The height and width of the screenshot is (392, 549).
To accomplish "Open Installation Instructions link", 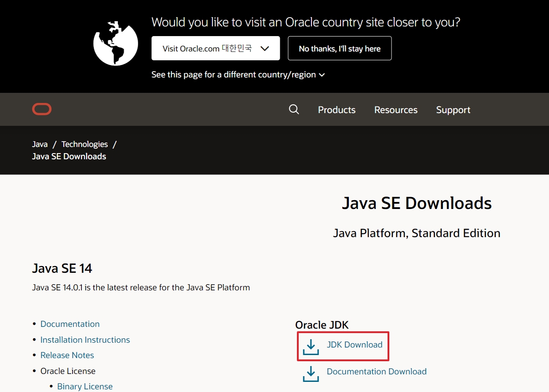I will pyautogui.click(x=85, y=340).
